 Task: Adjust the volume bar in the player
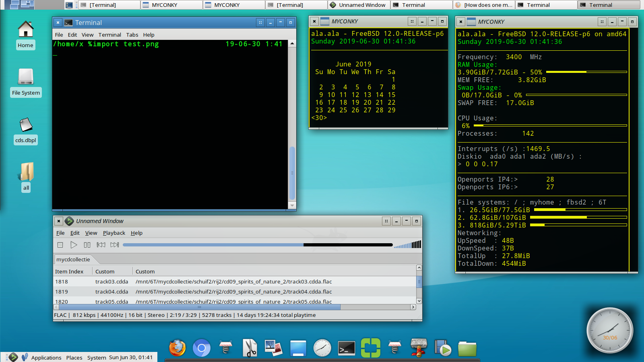[x=407, y=245]
